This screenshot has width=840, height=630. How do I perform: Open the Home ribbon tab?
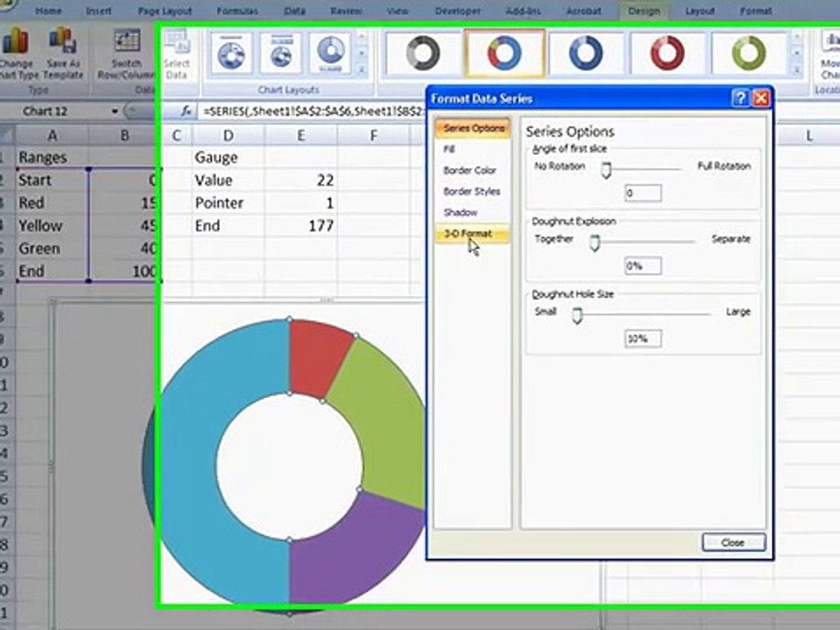48,10
